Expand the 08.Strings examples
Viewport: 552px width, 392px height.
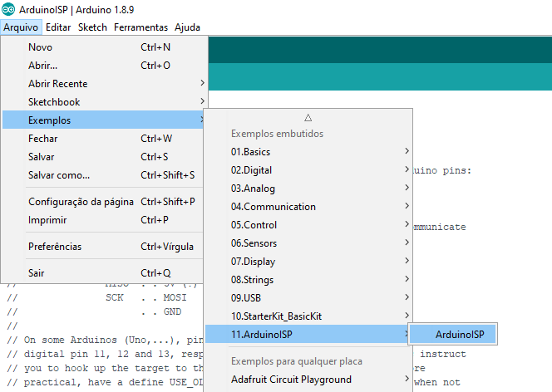click(x=308, y=280)
